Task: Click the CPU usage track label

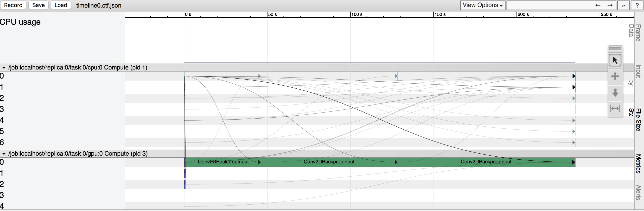Action: (20, 22)
